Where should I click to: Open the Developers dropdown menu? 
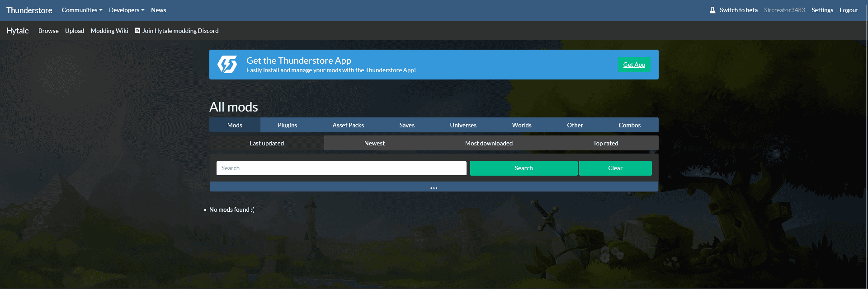click(127, 10)
